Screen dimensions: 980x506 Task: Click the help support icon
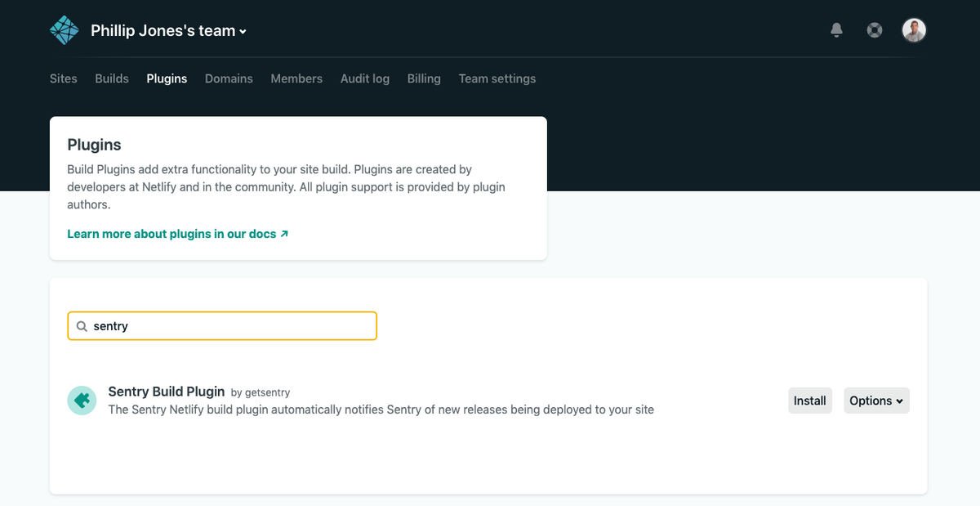click(874, 29)
